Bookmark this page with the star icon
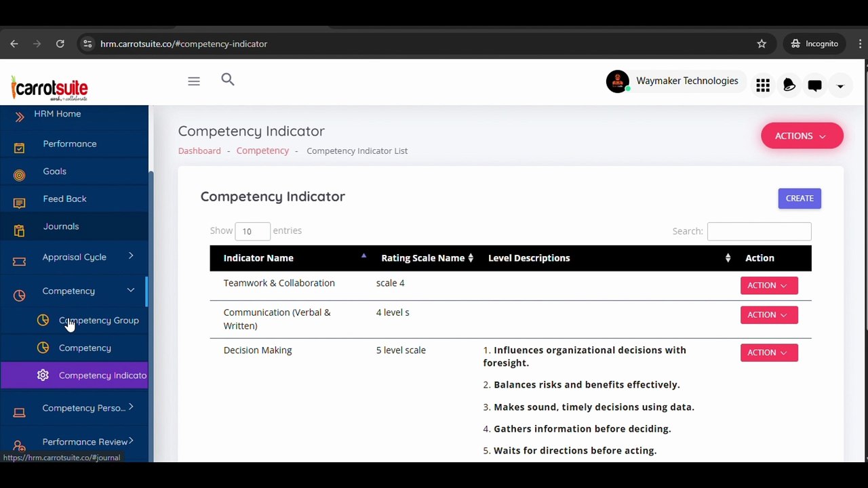868x488 pixels. [x=762, y=43]
